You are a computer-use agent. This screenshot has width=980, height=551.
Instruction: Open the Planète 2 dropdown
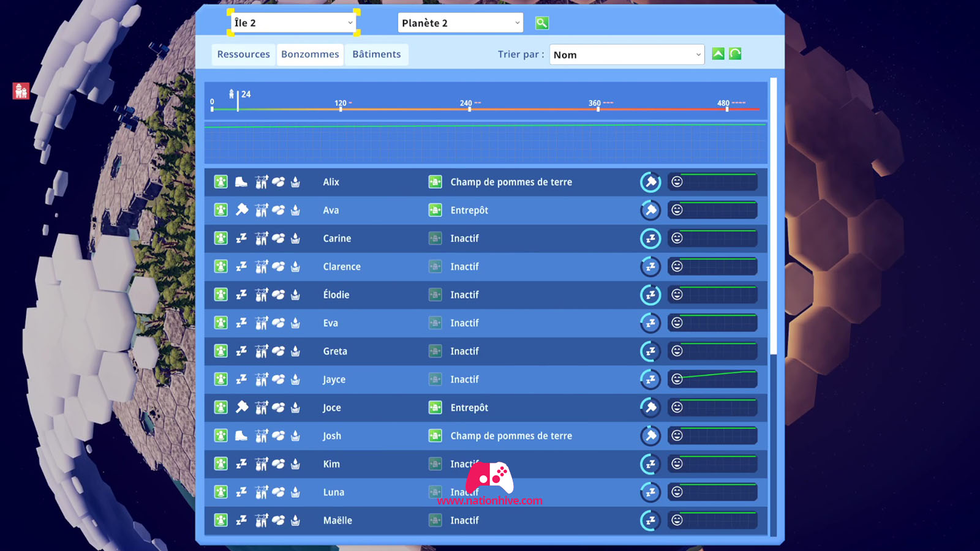(461, 23)
